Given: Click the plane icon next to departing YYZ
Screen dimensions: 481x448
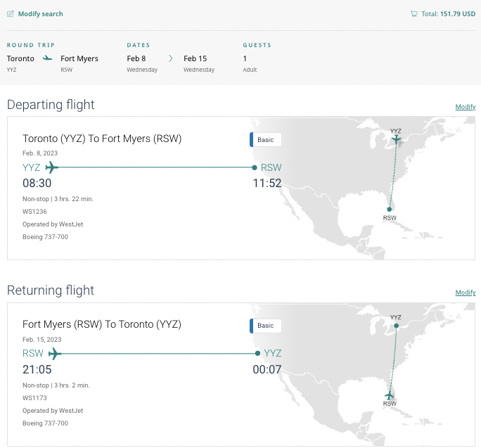Looking at the screenshot, I should coord(51,167).
